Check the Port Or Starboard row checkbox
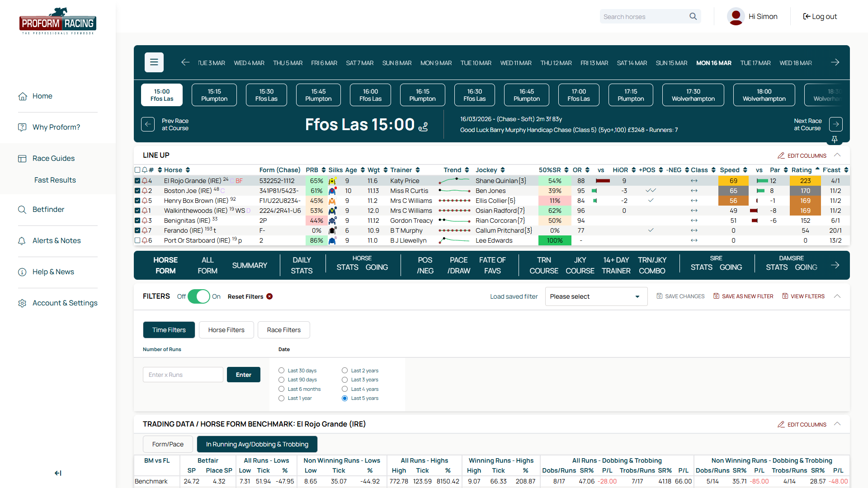 click(137, 240)
